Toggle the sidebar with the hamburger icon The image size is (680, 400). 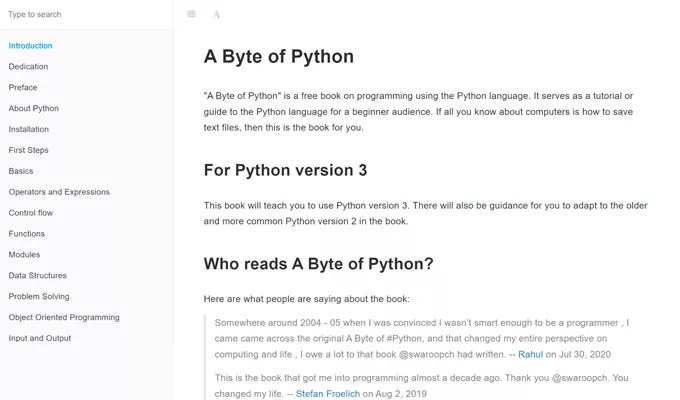(191, 14)
